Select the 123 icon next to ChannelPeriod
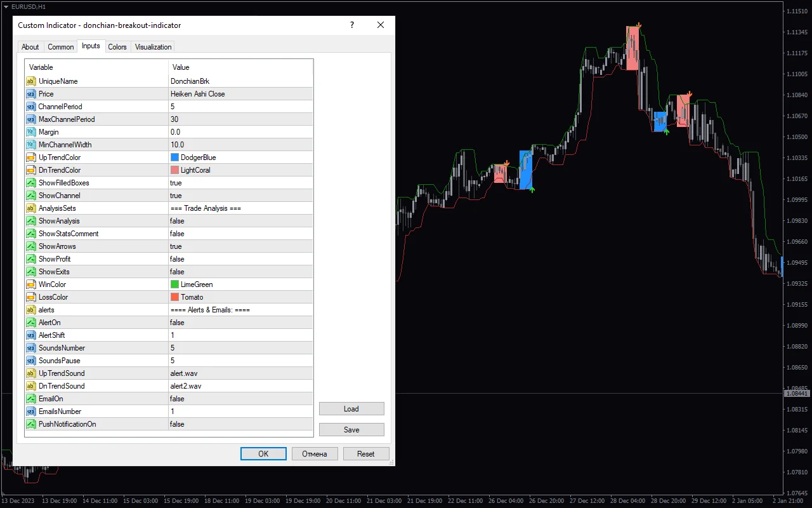 [30, 106]
